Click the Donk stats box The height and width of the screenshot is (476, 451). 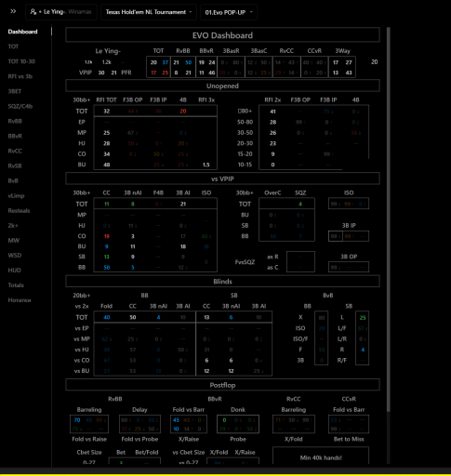(238, 424)
